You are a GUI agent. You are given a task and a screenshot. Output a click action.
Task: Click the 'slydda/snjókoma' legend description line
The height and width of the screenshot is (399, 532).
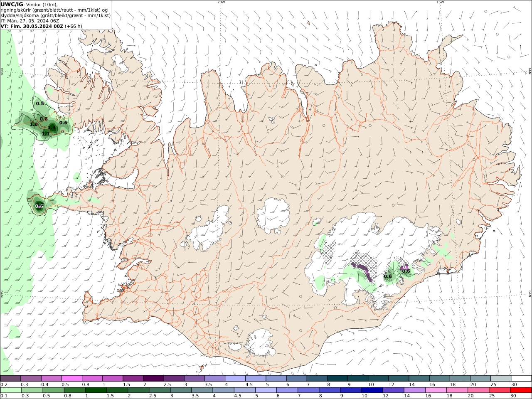coord(55,15)
